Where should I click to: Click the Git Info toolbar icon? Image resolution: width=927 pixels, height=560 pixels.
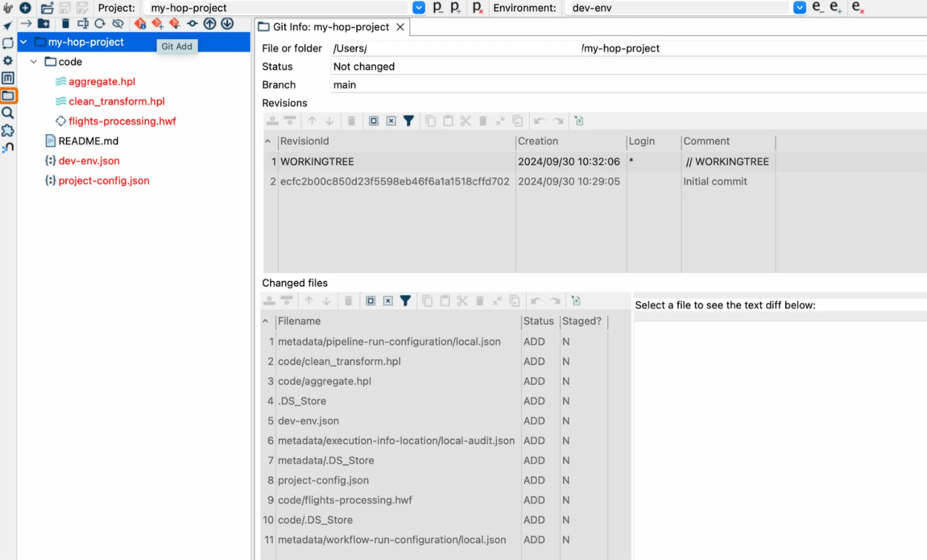click(x=140, y=24)
